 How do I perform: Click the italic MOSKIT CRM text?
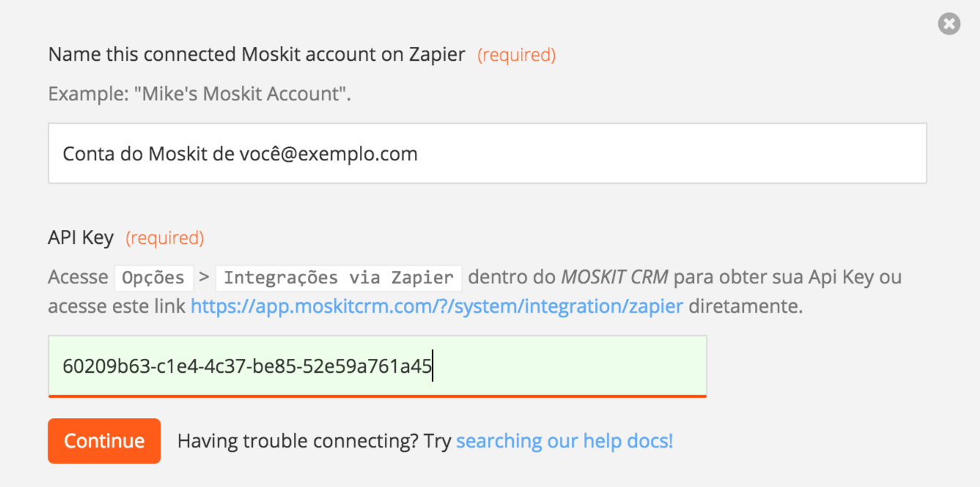click(x=615, y=278)
